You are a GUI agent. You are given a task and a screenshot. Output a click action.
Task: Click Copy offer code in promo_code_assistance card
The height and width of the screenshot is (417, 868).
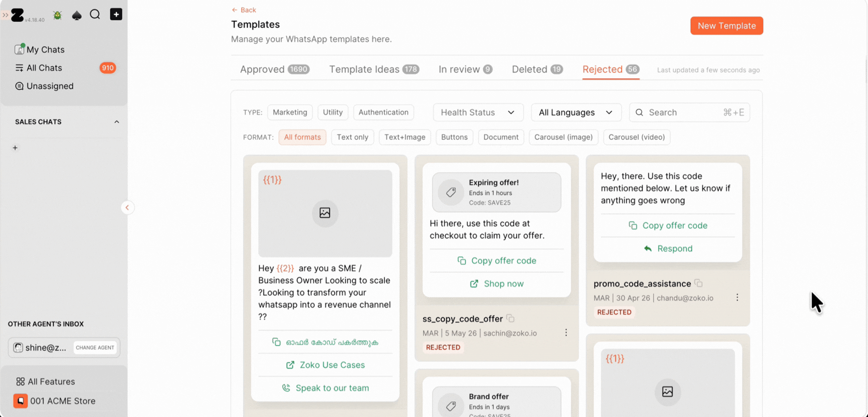[668, 226]
